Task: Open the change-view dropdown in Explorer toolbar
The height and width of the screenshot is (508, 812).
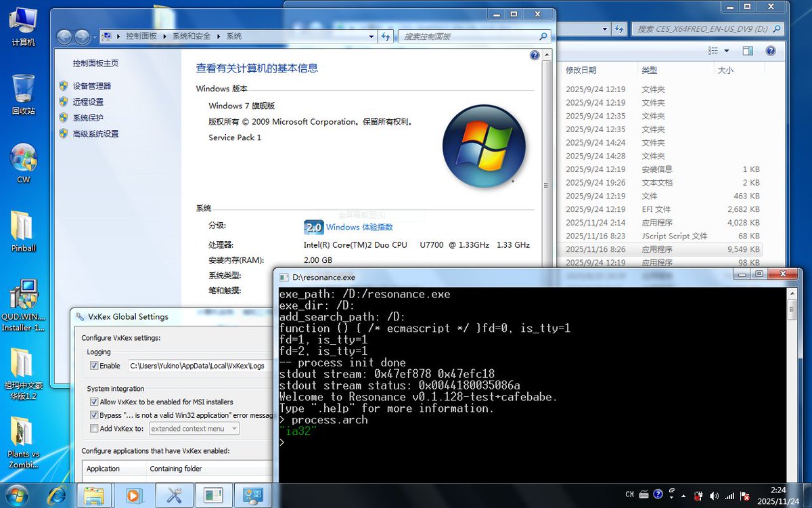Action: pos(727,50)
